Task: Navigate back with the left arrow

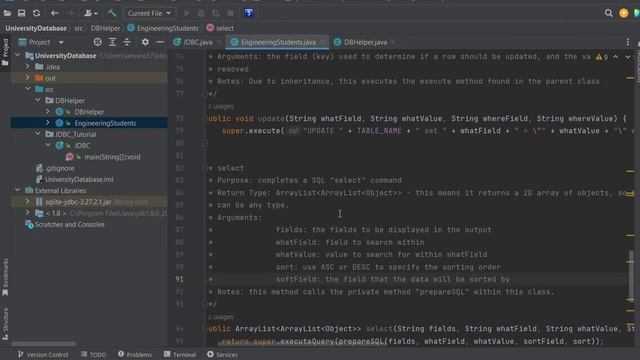Action: [x=55, y=13]
